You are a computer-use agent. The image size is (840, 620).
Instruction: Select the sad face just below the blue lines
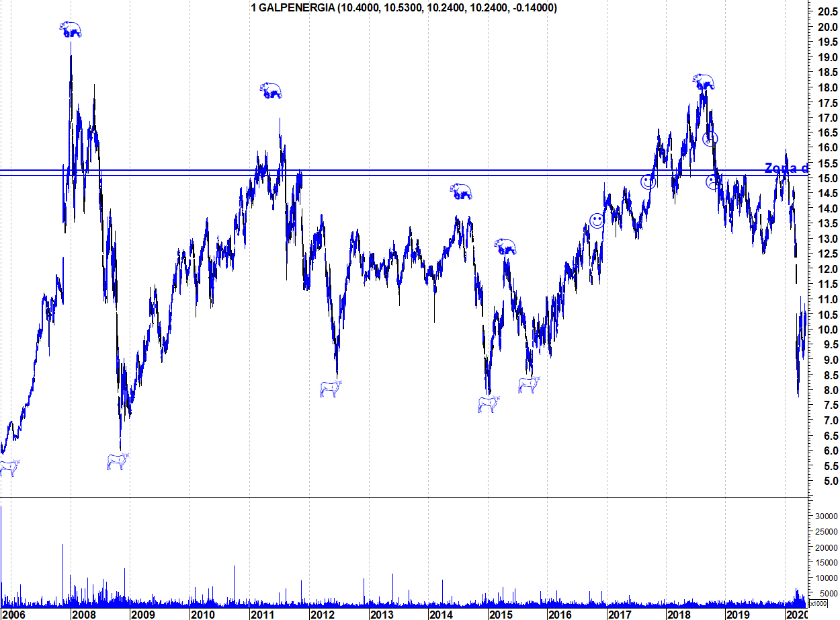point(712,182)
